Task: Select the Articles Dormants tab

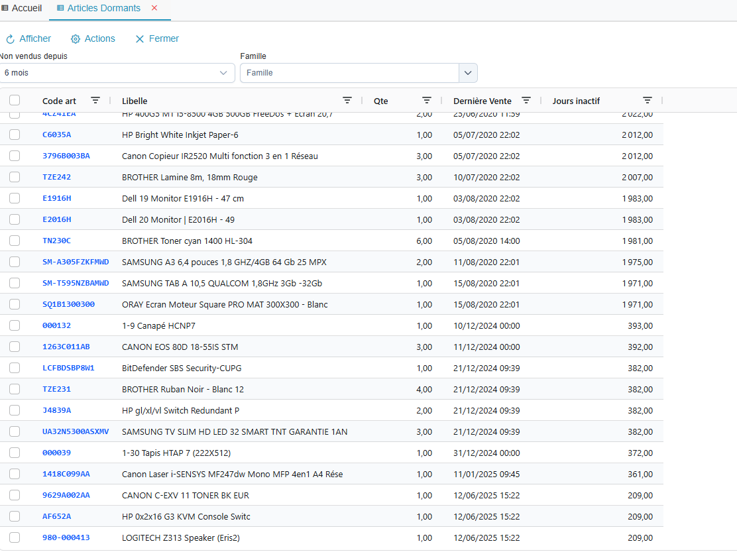Action: 103,8
